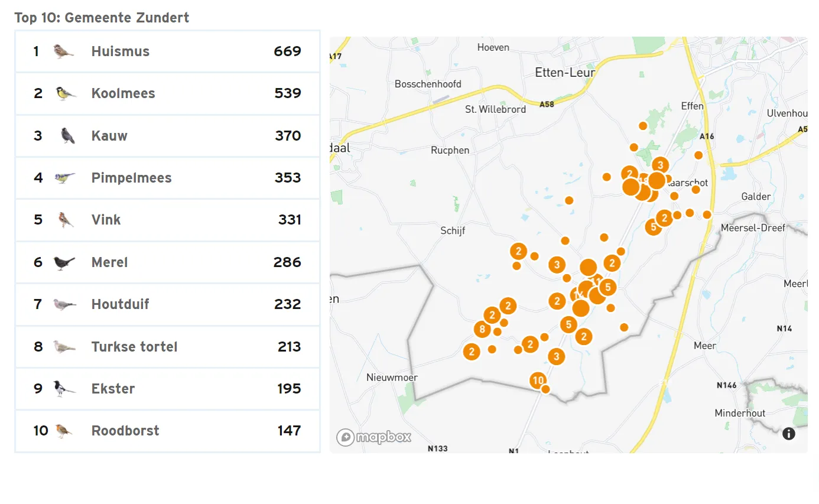Click the Koolmees bird icon
The image size is (819, 504).
coord(66,93)
